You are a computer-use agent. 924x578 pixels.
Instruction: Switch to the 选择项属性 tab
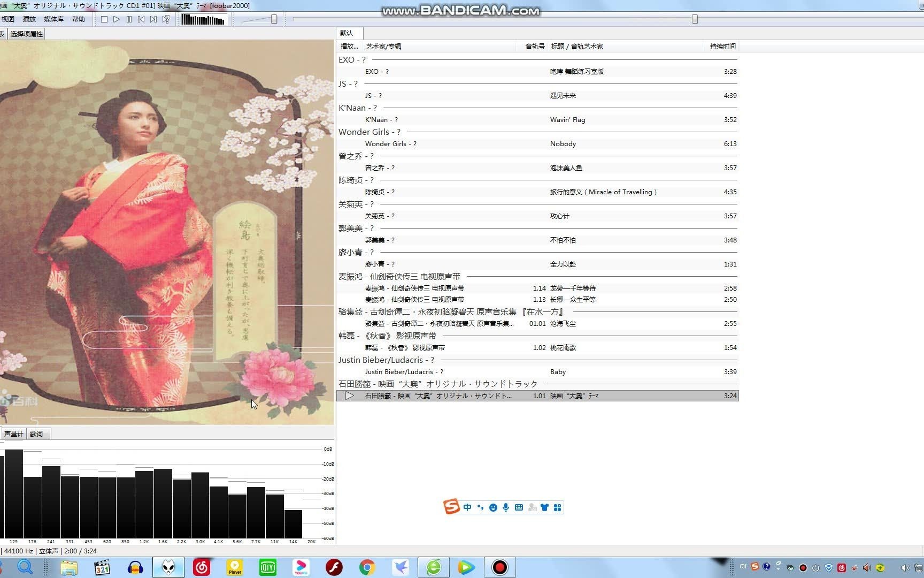coord(26,34)
